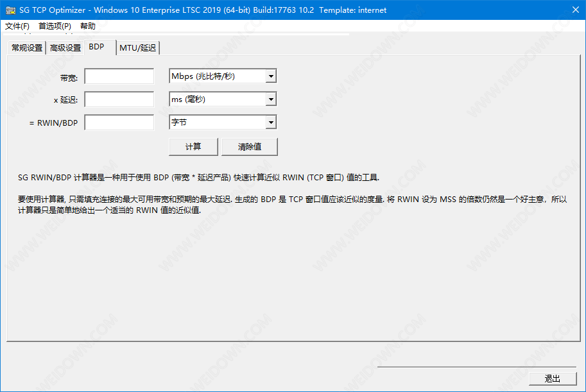Open the 首选项(P) menu
The height and width of the screenshot is (392, 586).
55,26
